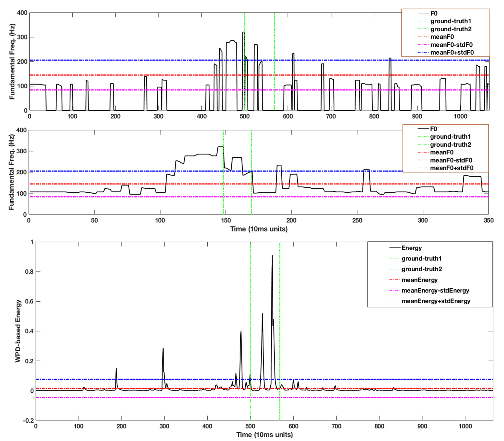Click the F0 legend entry in top plot
The width and height of the screenshot is (504, 441).
click(x=434, y=13)
